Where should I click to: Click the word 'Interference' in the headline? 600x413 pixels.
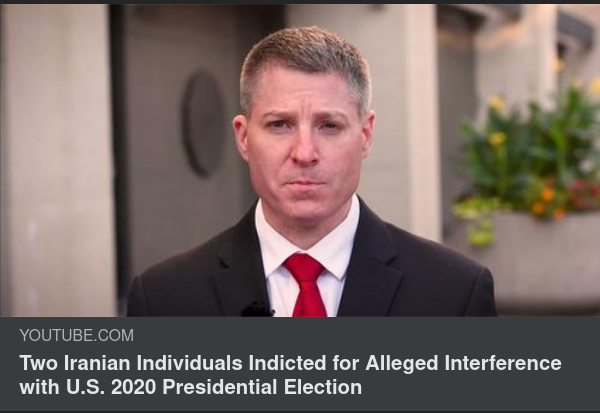pyautogui.click(x=503, y=363)
